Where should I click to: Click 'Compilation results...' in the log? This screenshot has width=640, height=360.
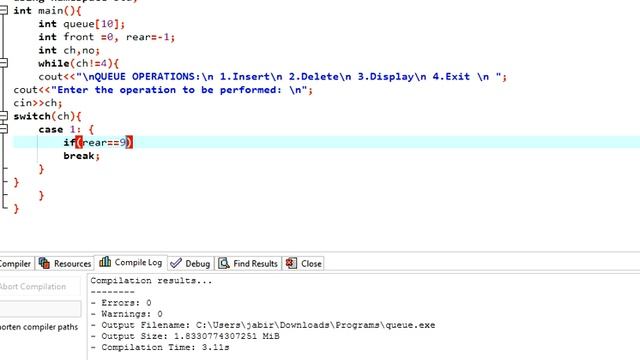coord(151,281)
